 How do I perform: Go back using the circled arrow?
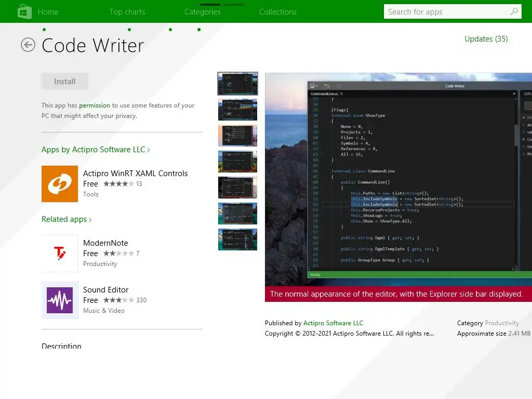28,45
